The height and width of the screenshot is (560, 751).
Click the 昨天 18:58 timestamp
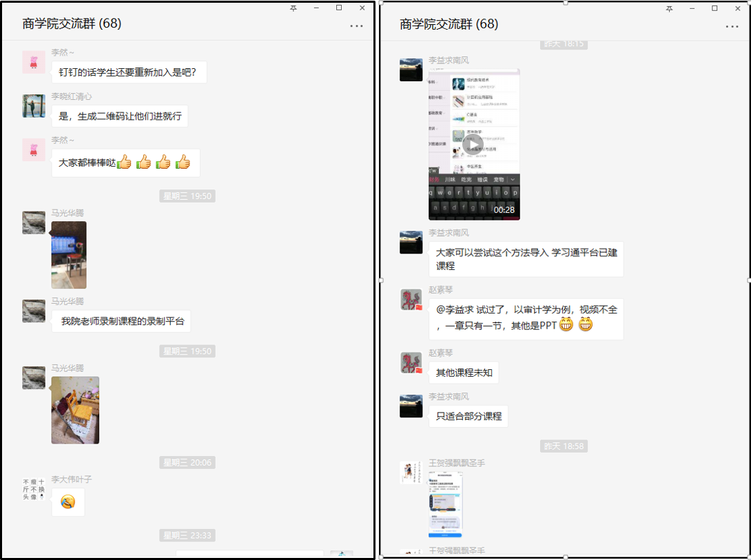point(564,446)
